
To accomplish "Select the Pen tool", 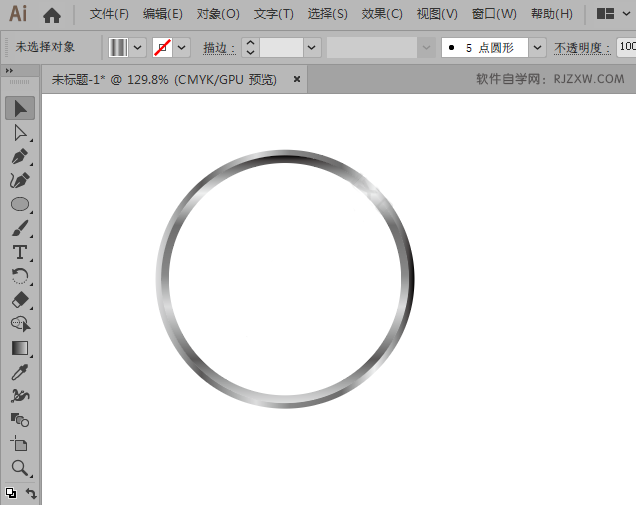I will 20,157.
